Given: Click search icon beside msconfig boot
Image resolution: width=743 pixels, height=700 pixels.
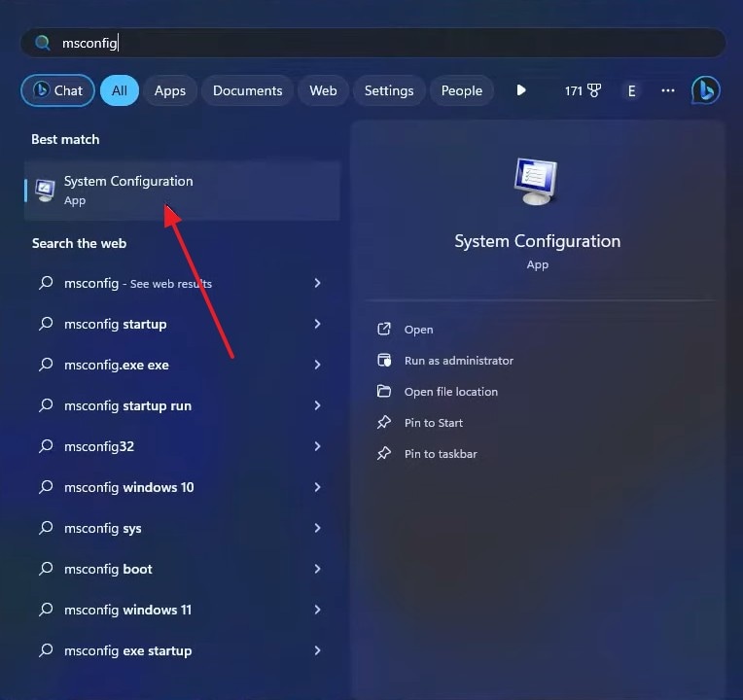Looking at the screenshot, I should [x=46, y=568].
